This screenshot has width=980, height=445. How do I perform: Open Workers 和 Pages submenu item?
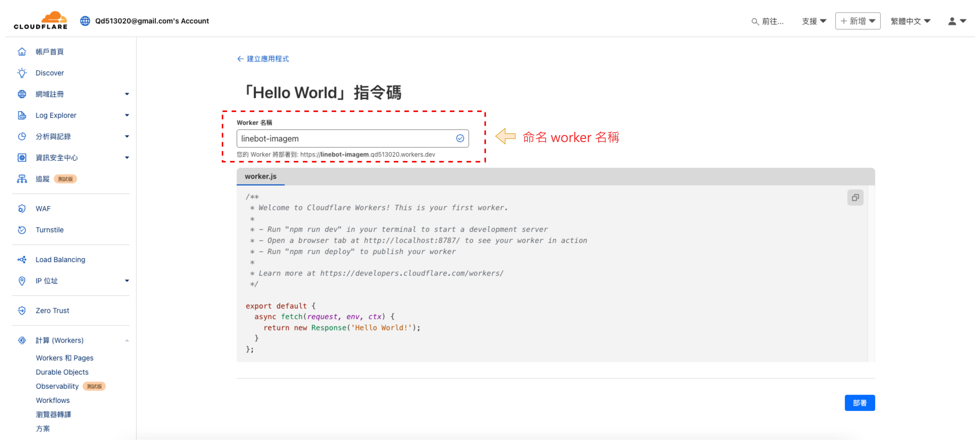pos(64,358)
